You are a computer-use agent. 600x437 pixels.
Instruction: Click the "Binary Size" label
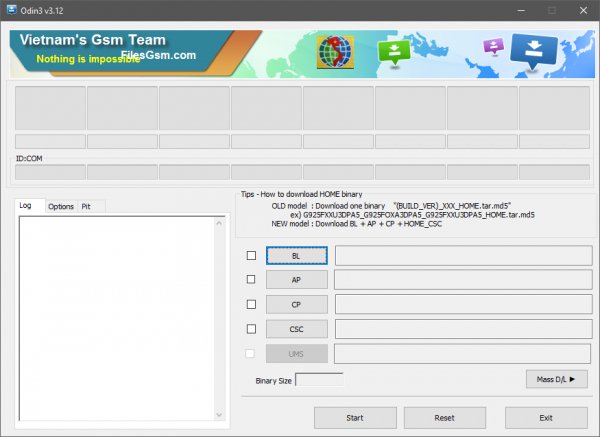pyautogui.click(x=274, y=381)
